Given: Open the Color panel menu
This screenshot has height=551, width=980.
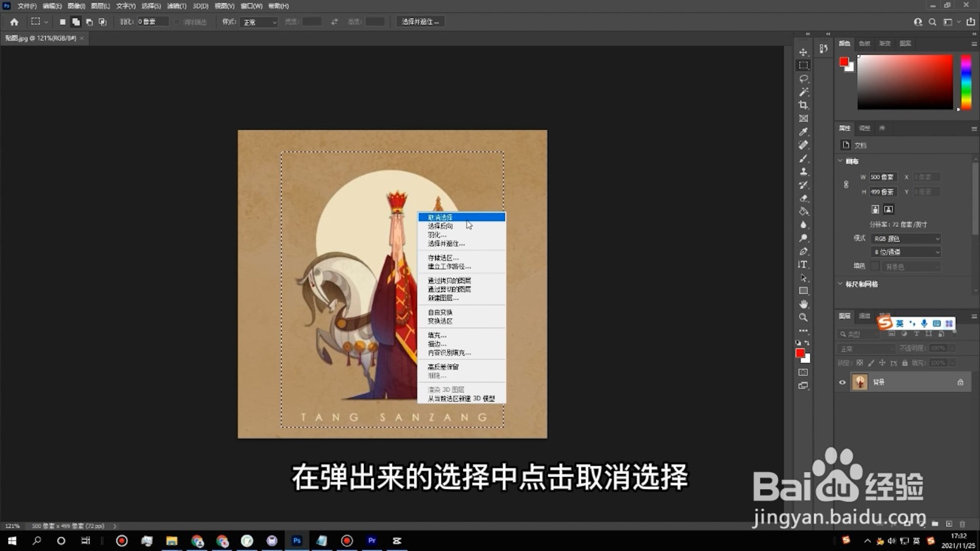Looking at the screenshot, I should 974,43.
